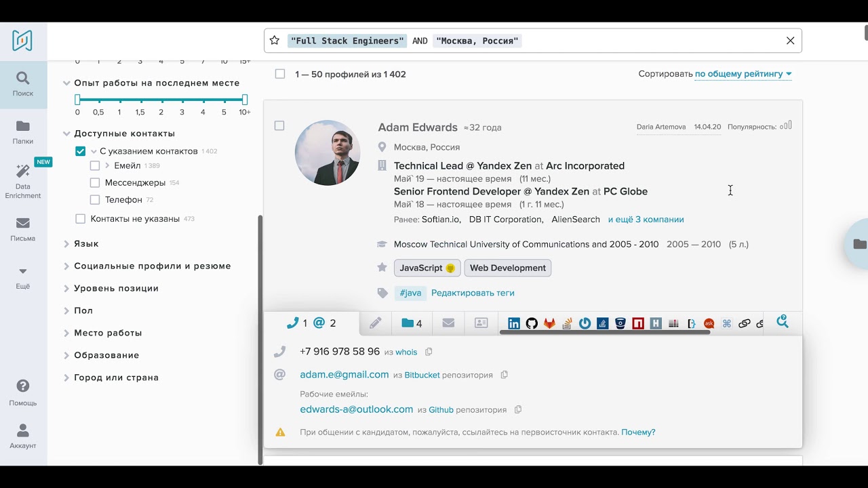This screenshot has width=868, height=488.
Task: Click the search query input field
Action: pos(532,41)
